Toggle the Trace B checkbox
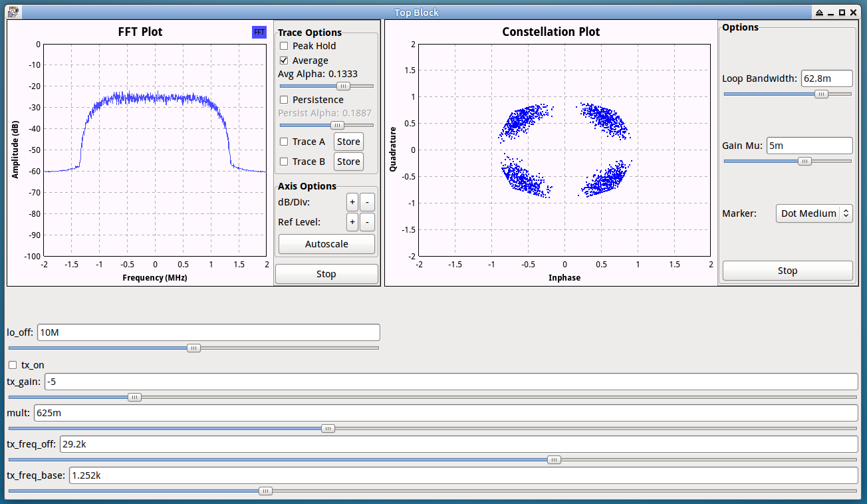 pos(284,162)
